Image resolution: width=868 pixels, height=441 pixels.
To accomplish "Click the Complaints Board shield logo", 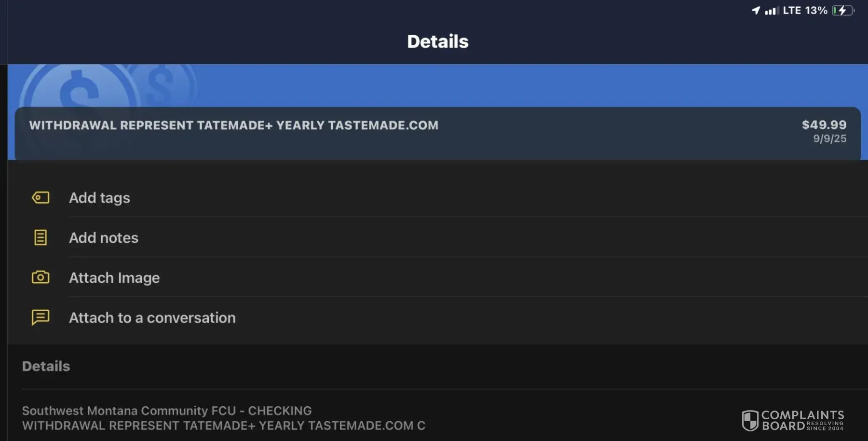I will 750,420.
